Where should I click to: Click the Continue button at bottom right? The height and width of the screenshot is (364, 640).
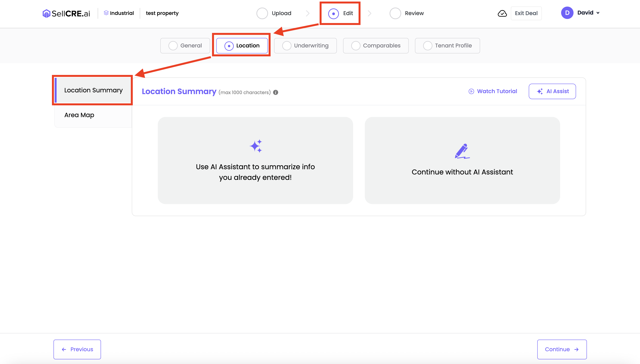562,349
